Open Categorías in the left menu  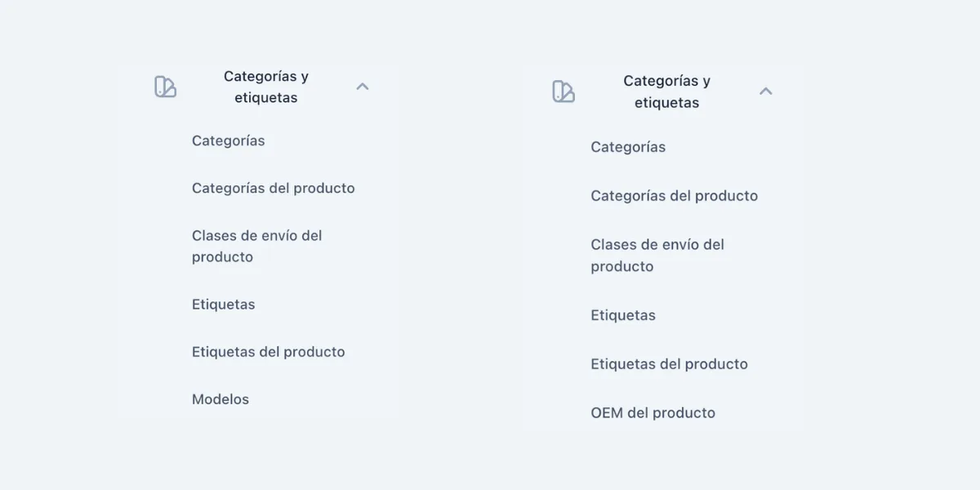tap(228, 140)
